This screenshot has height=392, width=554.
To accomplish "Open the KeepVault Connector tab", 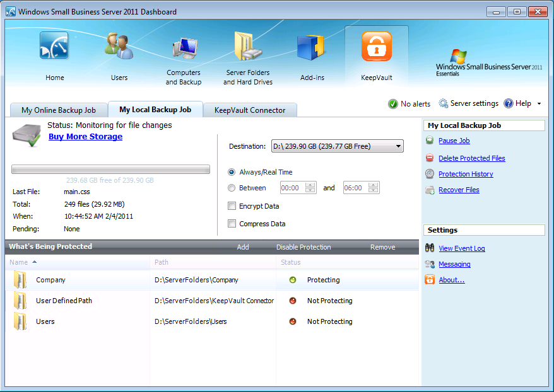I will (250, 110).
